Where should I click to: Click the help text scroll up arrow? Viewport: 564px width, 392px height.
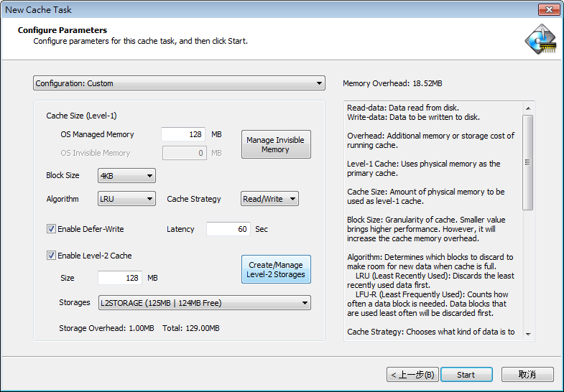[x=527, y=108]
